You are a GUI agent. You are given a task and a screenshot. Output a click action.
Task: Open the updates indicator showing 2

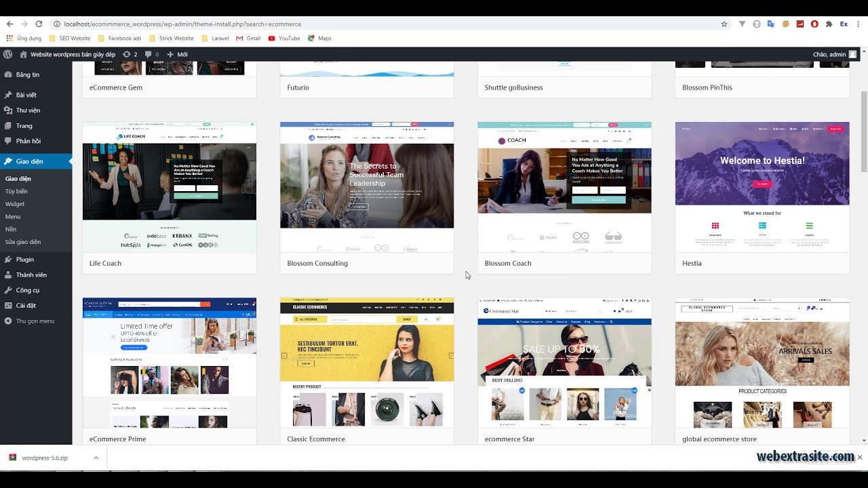(130, 54)
